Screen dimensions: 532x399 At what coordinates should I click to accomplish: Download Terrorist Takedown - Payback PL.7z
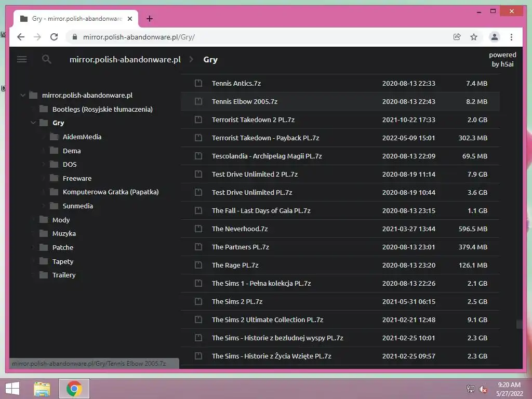(265, 138)
